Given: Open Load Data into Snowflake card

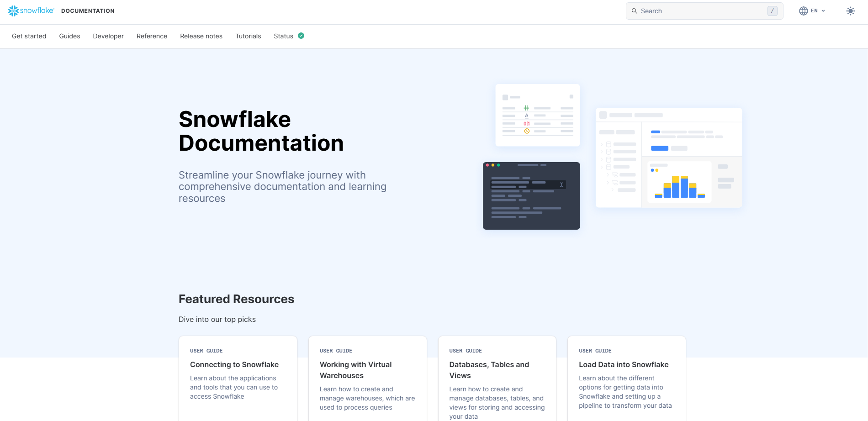Looking at the screenshot, I should (627, 379).
